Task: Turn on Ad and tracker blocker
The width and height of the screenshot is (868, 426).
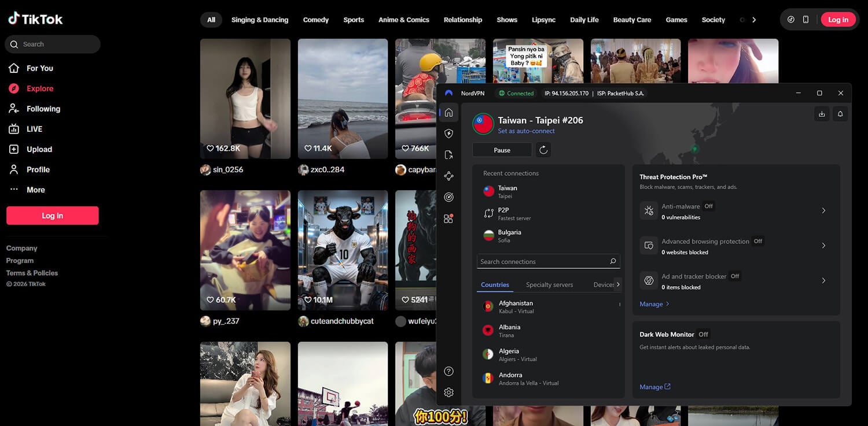Action: (x=824, y=280)
